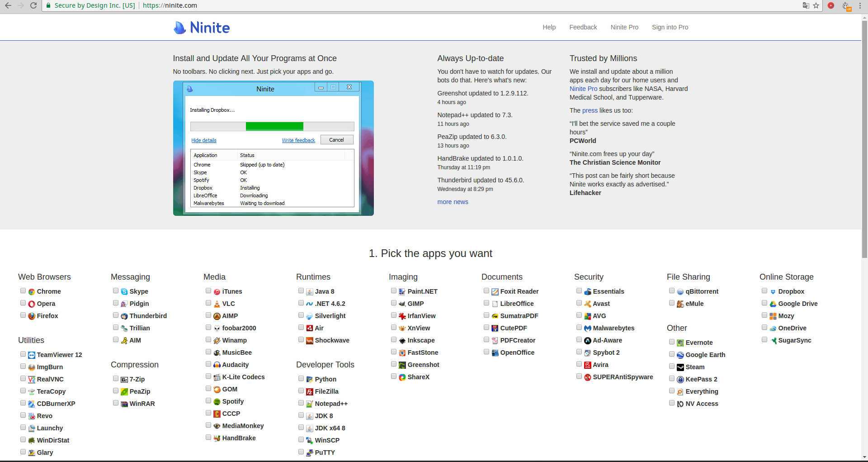Click the FileZilla app icon
This screenshot has height=462, width=868.
coord(310,392)
